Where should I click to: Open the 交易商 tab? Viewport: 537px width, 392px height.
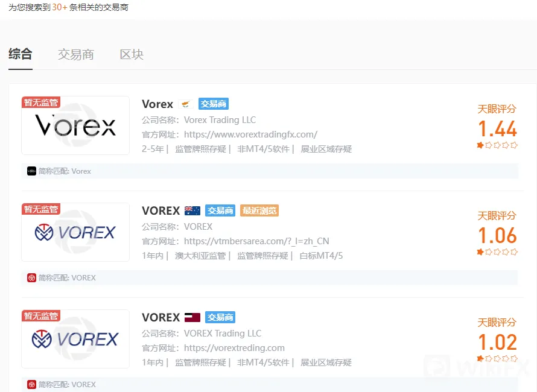[x=76, y=54]
